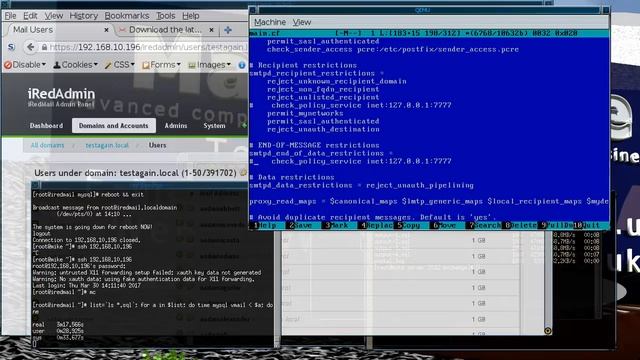
Task: Open the Dashboard page in iRedAdmin
Action: [46, 126]
